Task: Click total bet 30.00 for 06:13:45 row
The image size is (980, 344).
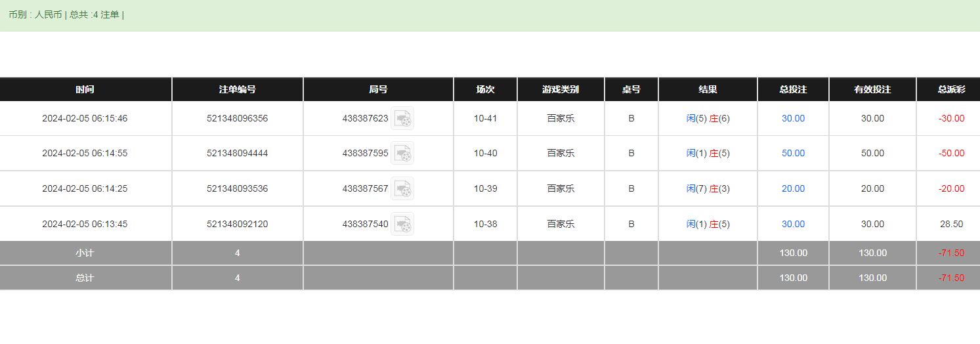Action: tap(793, 225)
